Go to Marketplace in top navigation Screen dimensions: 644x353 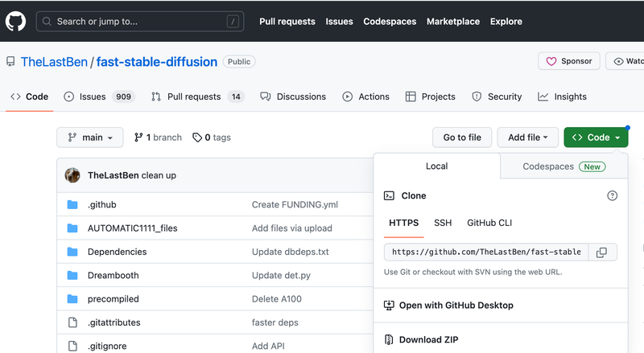tap(453, 22)
